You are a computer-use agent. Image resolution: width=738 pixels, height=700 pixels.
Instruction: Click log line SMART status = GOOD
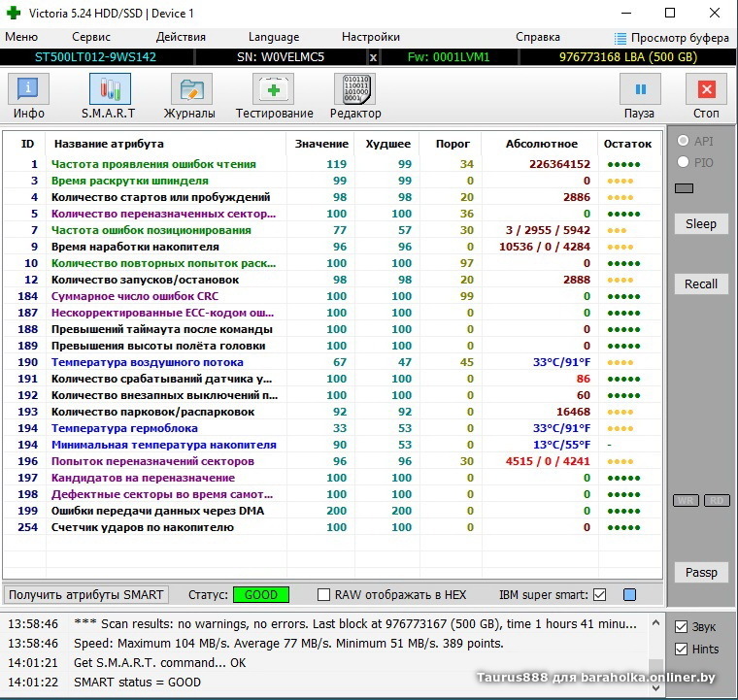click(x=137, y=683)
